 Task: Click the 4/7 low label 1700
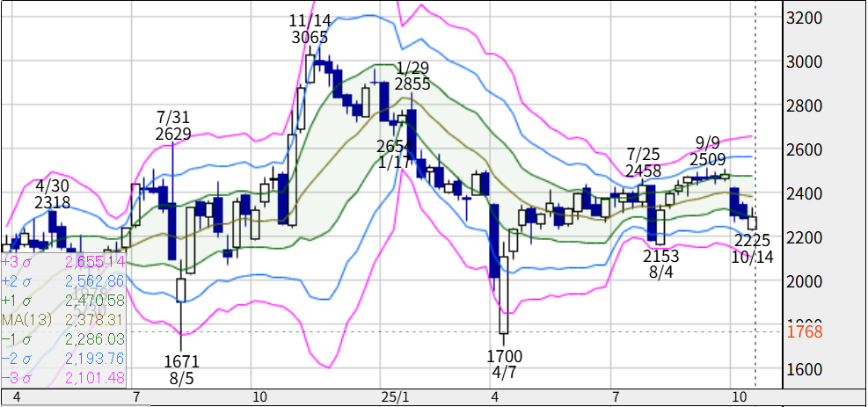coord(505,356)
